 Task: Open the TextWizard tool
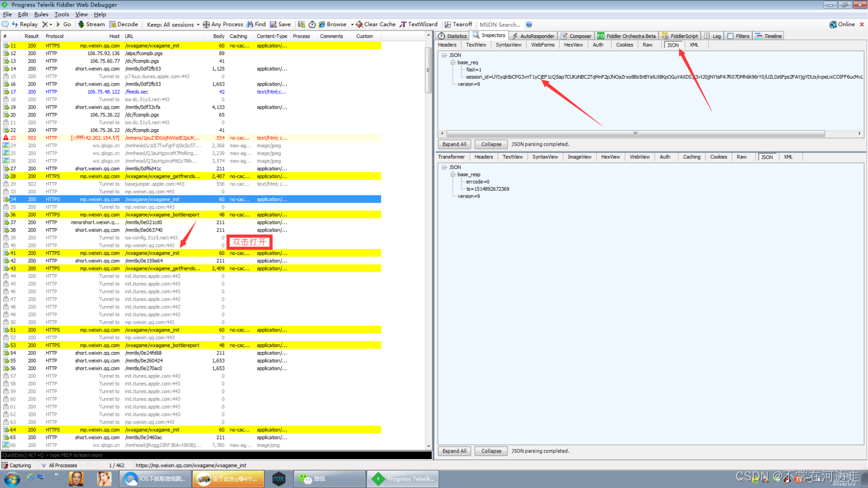pyautogui.click(x=418, y=24)
